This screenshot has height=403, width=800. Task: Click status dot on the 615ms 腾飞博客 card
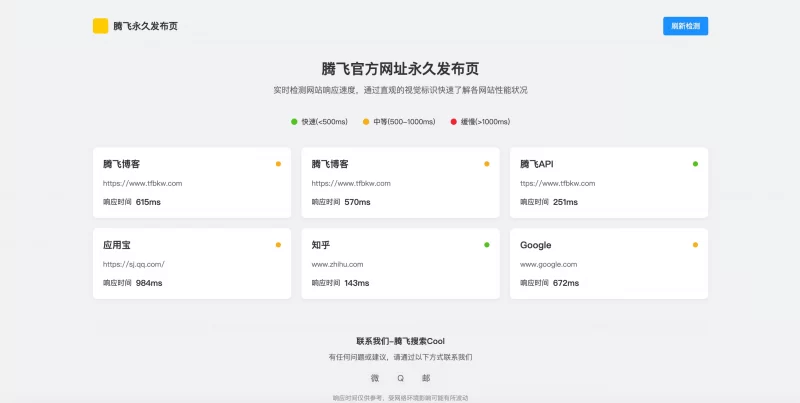[278, 164]
